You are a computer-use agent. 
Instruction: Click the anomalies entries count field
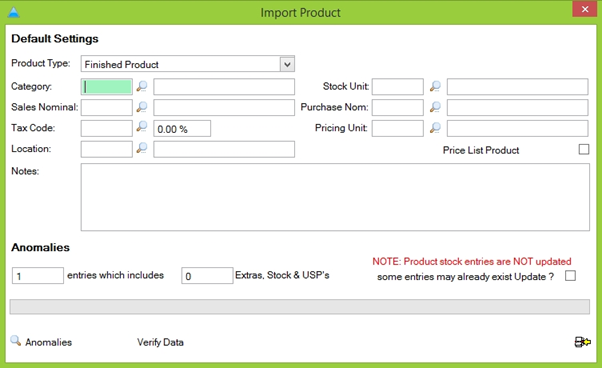click(x=38, y=276)
